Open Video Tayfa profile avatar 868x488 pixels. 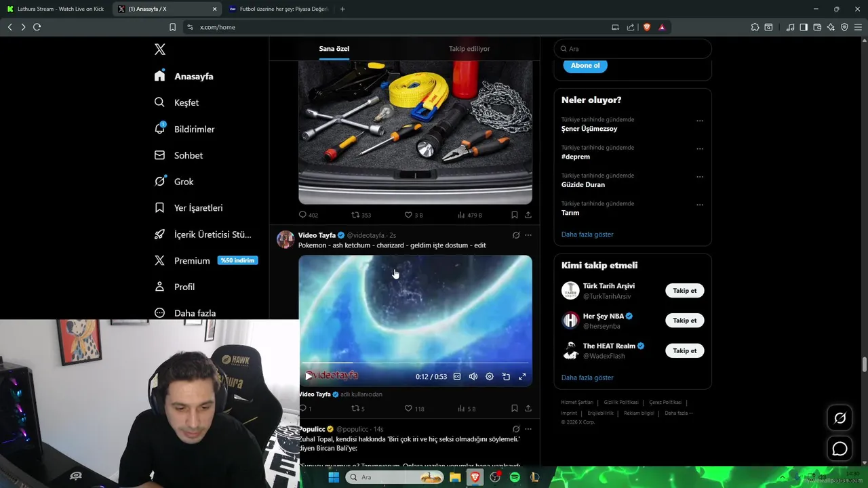click(x=285, y=239)
